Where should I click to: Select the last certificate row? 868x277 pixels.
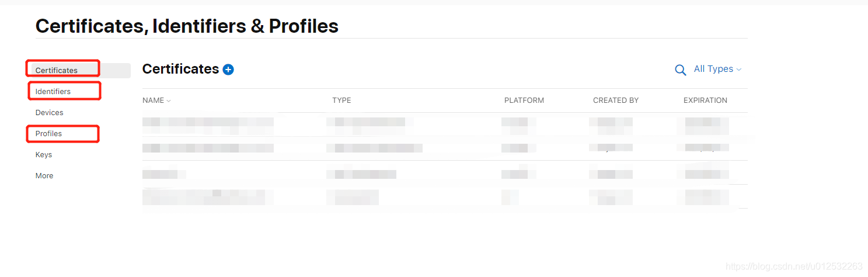[208, 197]
